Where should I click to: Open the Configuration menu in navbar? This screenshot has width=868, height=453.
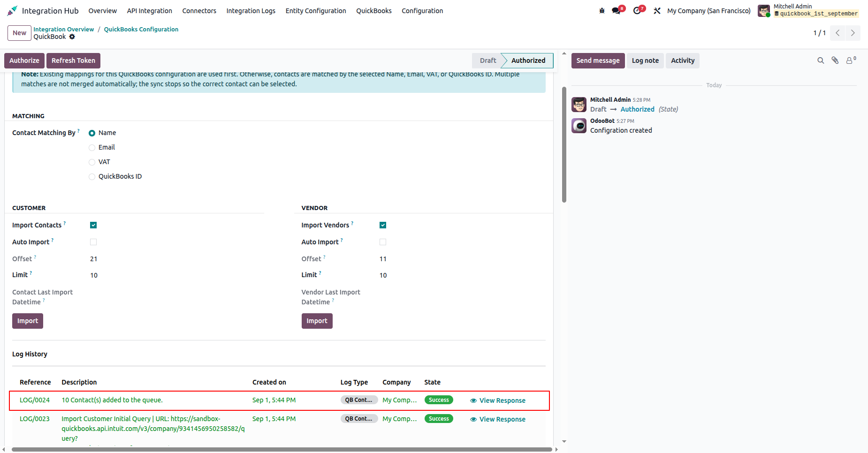tap(422, 11)
